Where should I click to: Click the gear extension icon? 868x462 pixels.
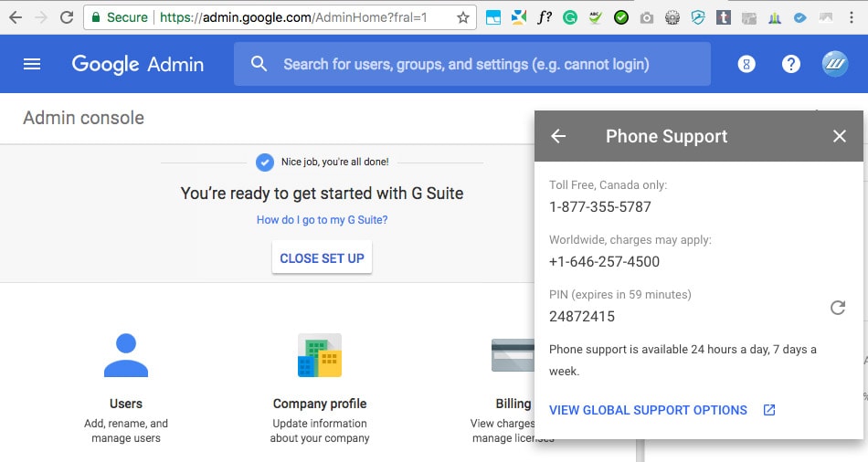click(x=672, y=18)
